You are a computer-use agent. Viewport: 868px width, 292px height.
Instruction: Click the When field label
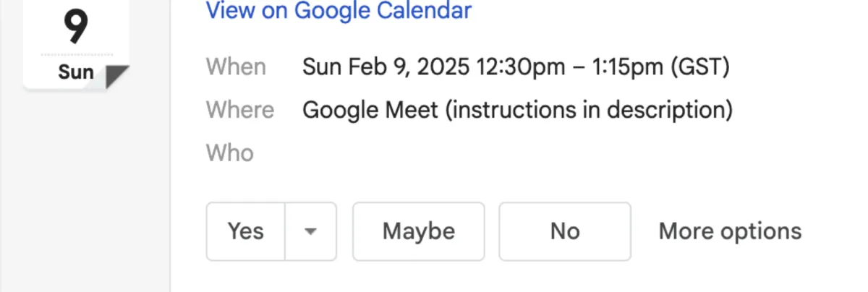[236, 67]
